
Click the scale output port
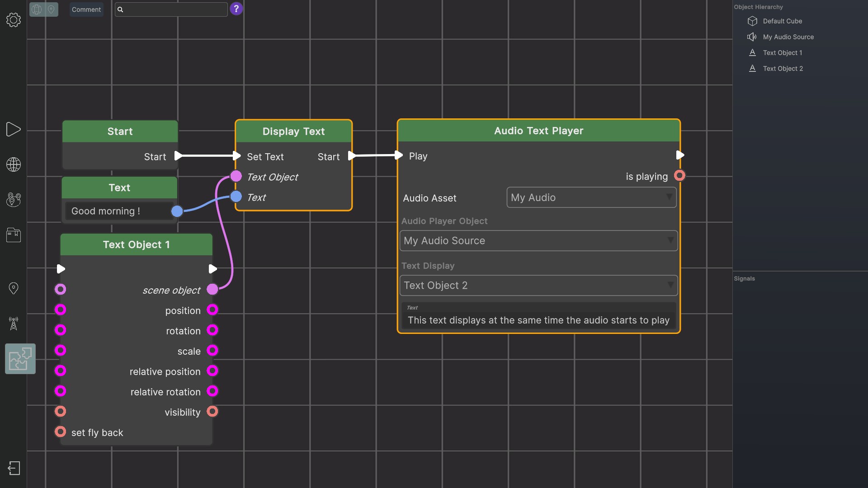[212, 350]
